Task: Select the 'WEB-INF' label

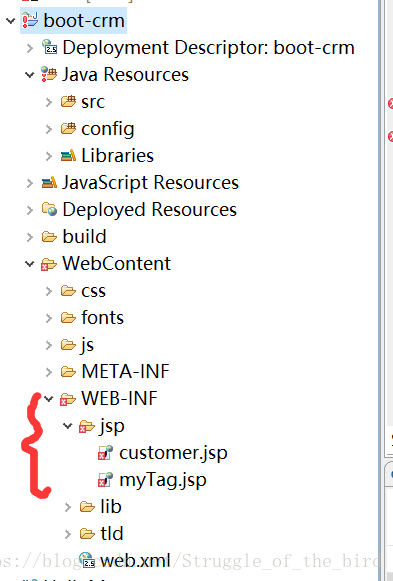Action: [119, 398]
